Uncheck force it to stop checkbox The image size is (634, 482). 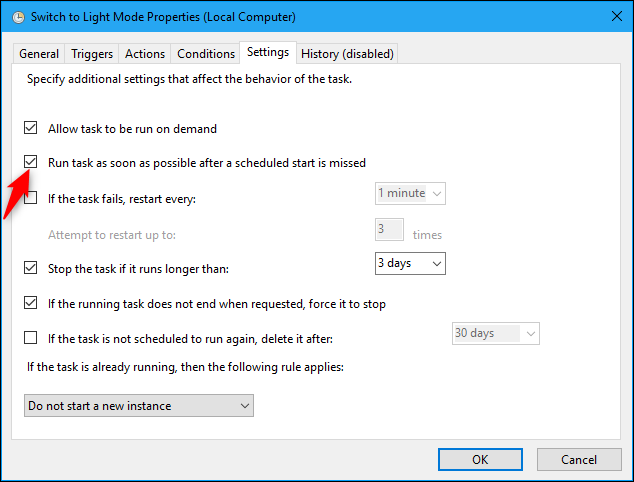click(x=31, y=303)
